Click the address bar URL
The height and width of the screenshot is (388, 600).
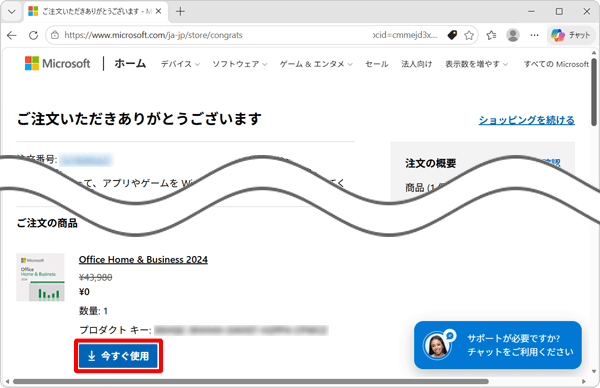pyautogui.click(x=153, y=35)
